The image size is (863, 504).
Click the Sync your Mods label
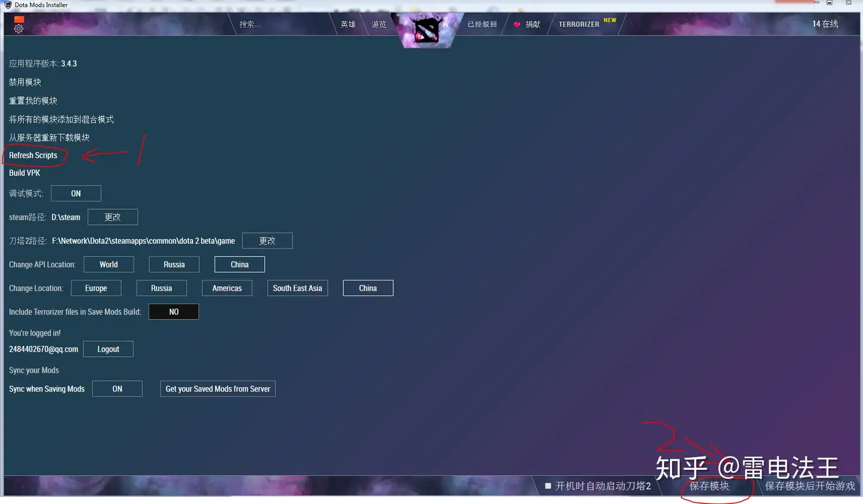34,370
